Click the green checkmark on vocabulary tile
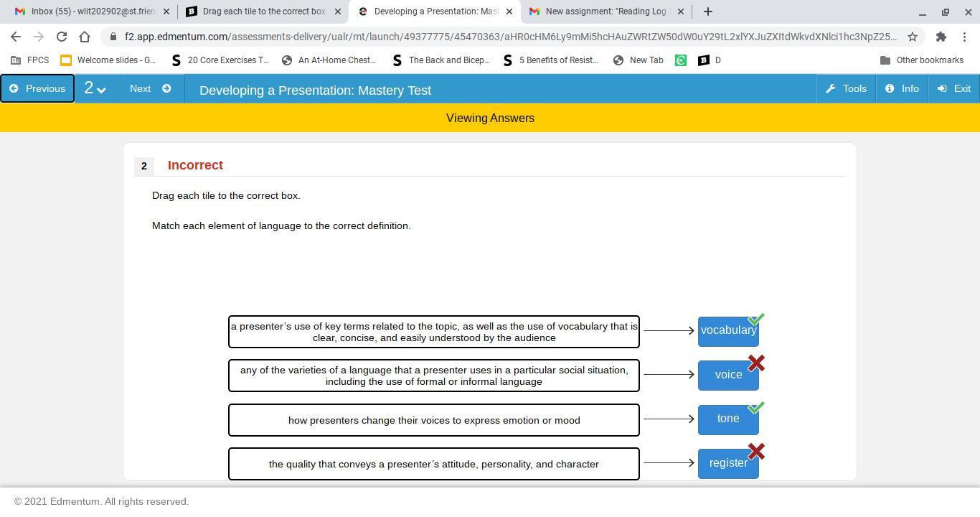The width and height of the screenshot is (980, 517). tap(756, 319)
